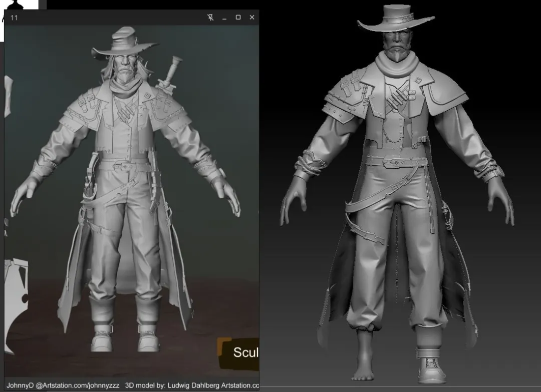Maximize reference window 11
This screenshot has width=541, height=392.
[x=238, y=17]
